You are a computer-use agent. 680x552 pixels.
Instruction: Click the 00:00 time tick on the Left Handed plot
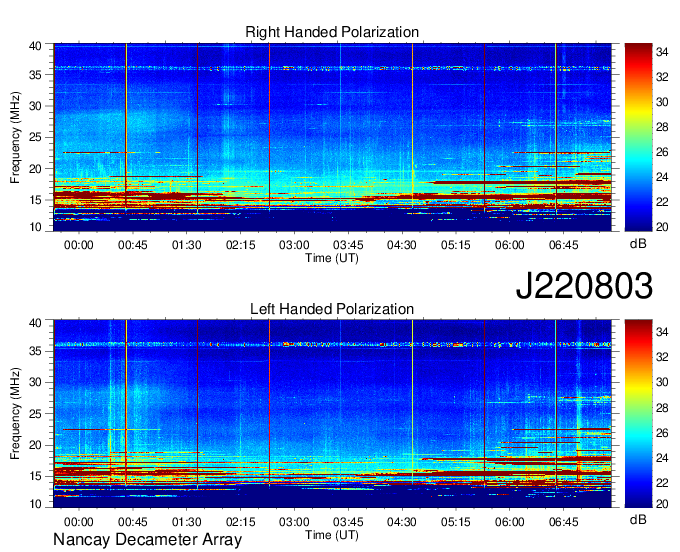click(x=78, y=522)
